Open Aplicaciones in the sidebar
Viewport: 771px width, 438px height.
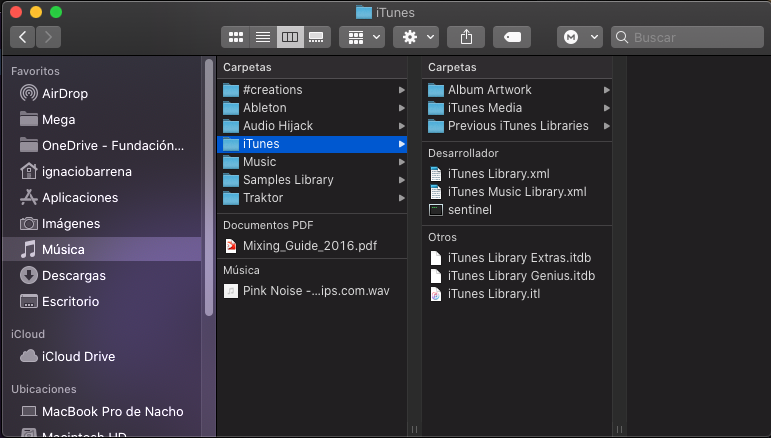[x=102, y=198]
